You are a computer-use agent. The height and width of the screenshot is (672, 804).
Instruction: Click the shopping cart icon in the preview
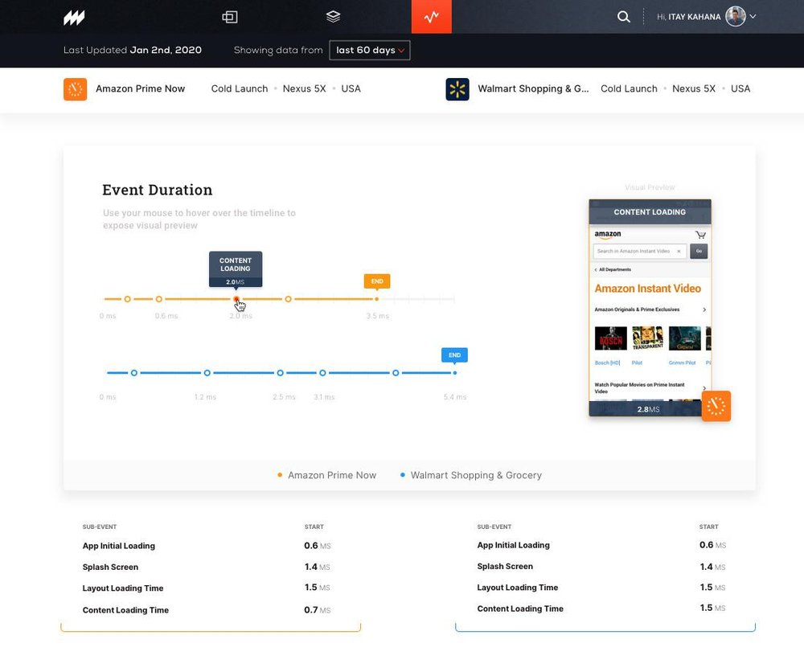700,235
